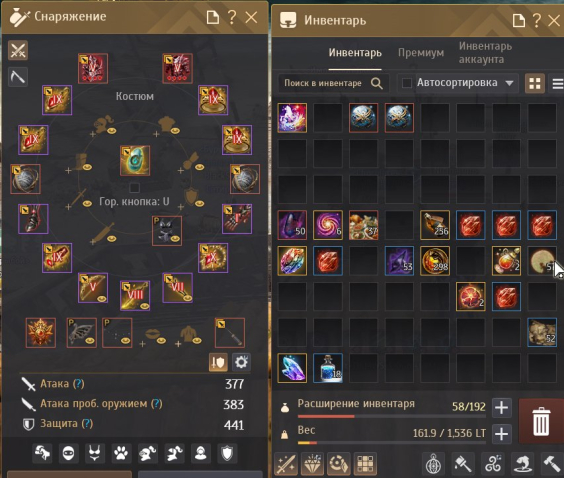Image resolution: width=564 pixels, height=478 pixels.
Task: Click the help question mark next to Защита
Action: pos(87,423)
